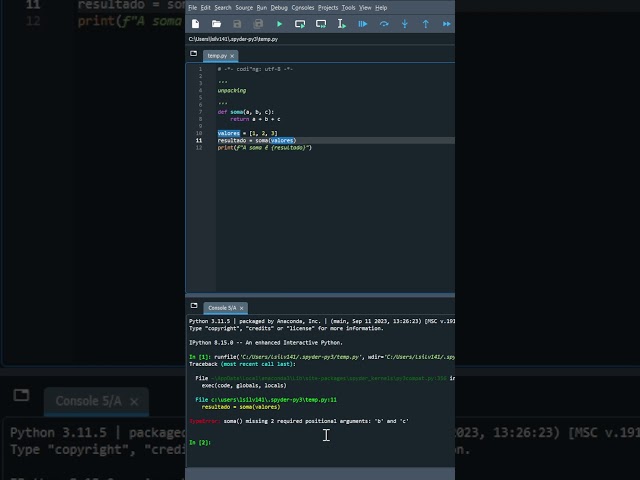Click the Open file folder icon
Viewport: 640px width, 480px height.
[216, 24]
